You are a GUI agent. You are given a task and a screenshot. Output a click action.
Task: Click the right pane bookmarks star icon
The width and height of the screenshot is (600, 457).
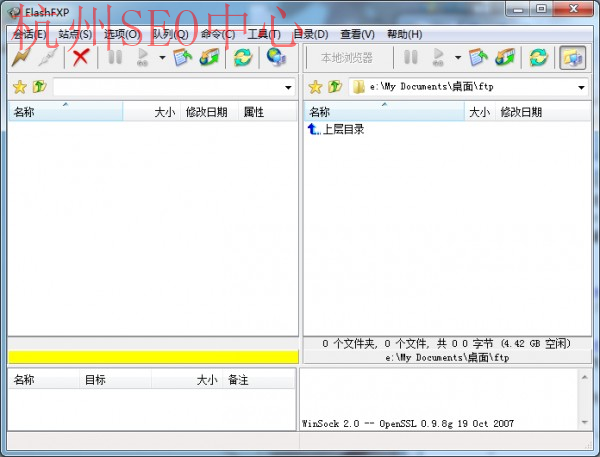coord(315,87)
